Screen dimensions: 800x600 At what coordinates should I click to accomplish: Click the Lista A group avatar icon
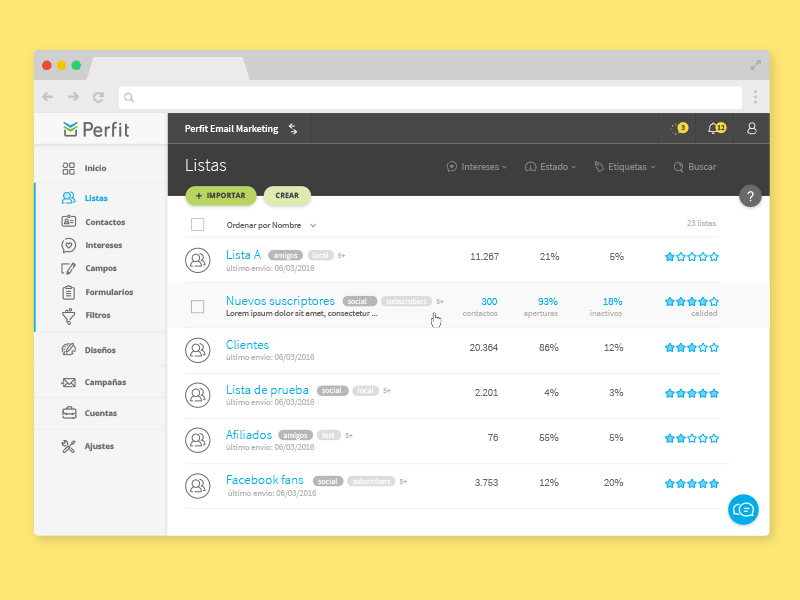pyautogui.click(x=198, y=260)
